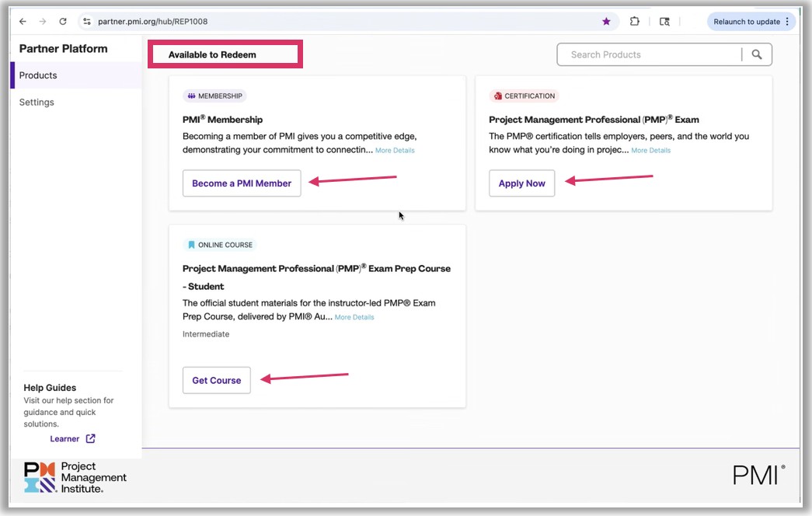Click Become a PMI Member button
This screenshot has height=516, width=812.
point(242,183)
